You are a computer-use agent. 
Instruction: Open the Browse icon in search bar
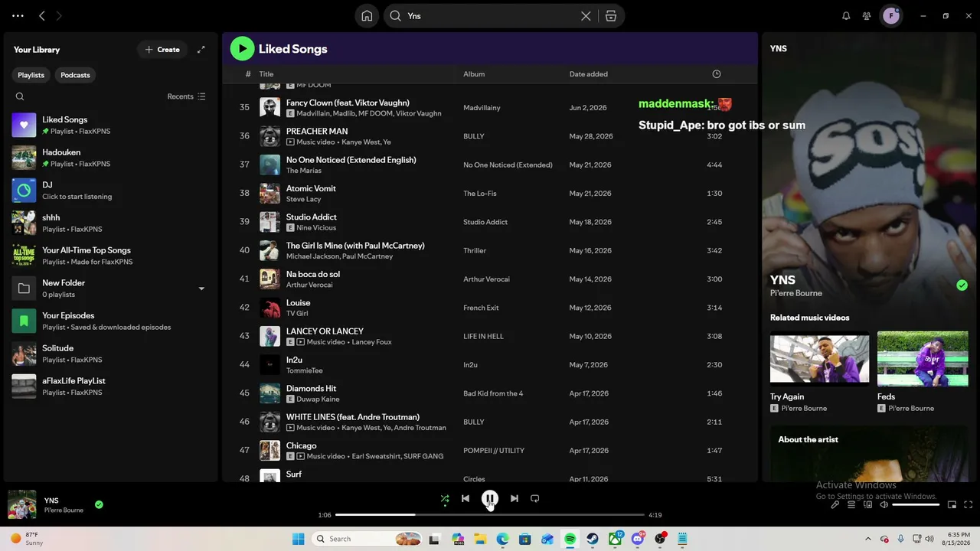pos(611,16)
